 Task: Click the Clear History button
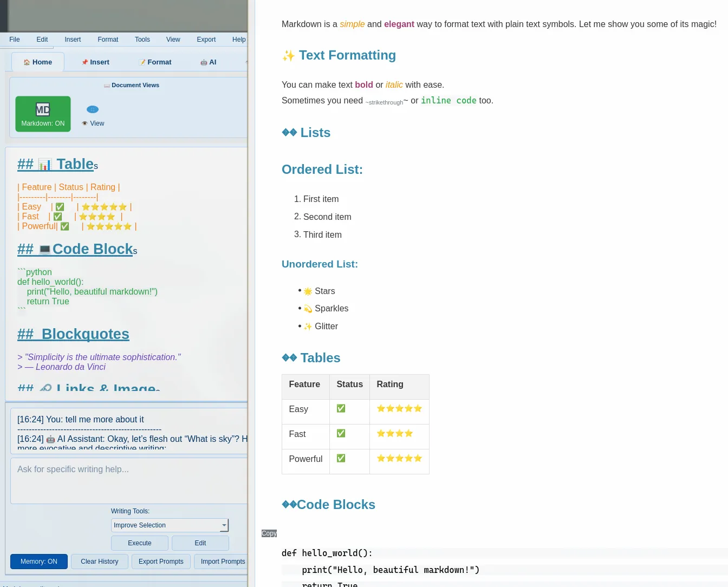99,562
